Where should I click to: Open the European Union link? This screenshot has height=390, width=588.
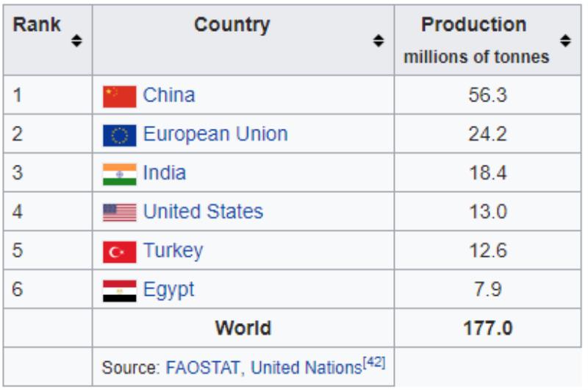tap(215, 134)
